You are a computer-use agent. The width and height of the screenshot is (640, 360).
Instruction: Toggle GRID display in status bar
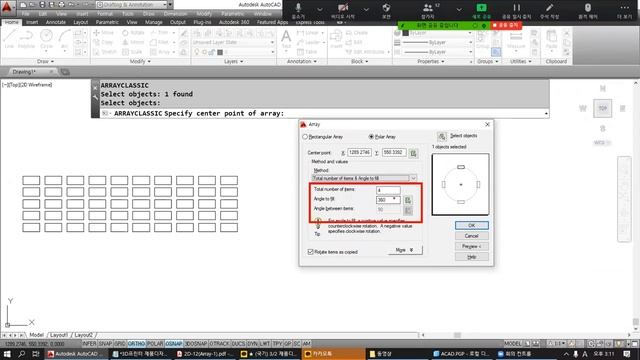pos(120,344)
